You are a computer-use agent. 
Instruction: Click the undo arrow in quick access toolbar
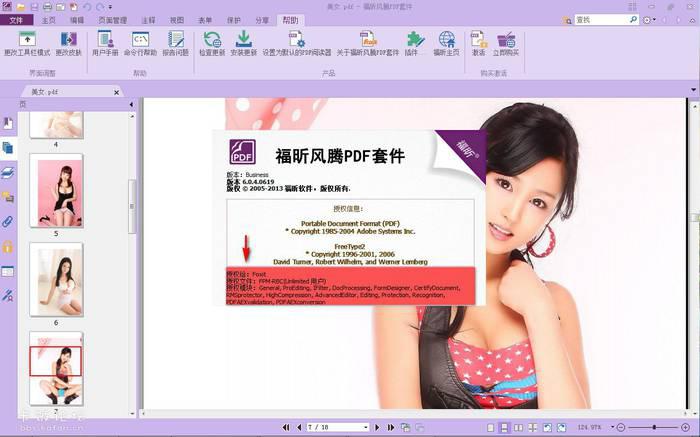click(x=87, y=7)
